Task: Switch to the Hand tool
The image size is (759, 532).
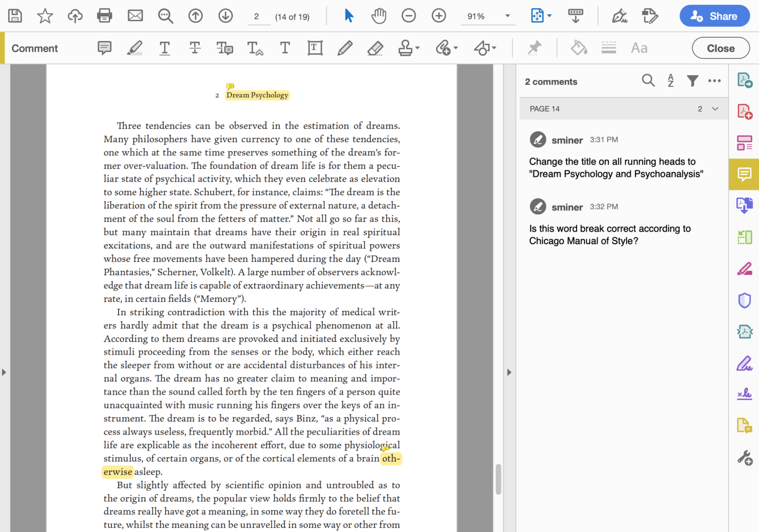Action: point(379,15)
